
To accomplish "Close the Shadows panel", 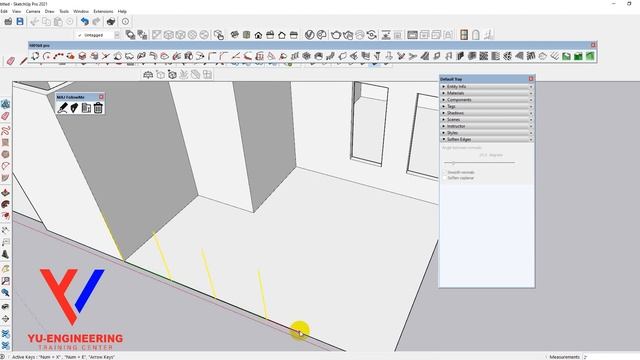I will click(x=531, y=113).
